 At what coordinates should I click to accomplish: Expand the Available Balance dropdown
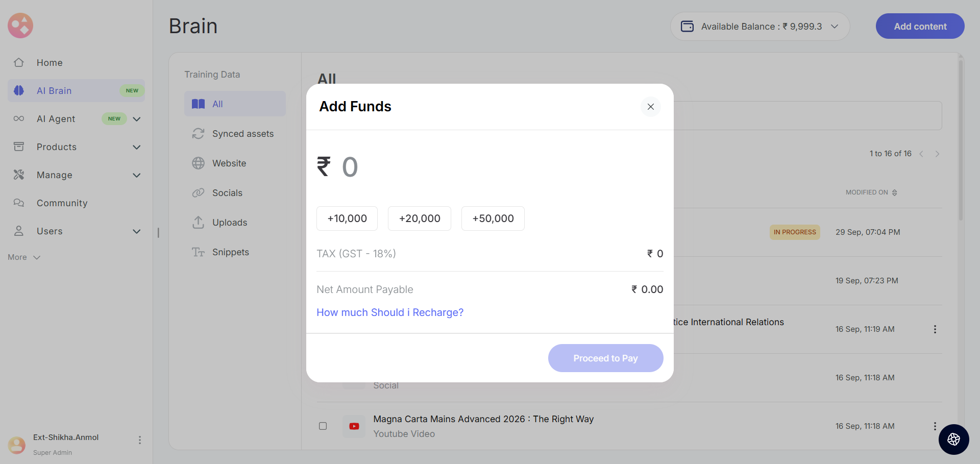(x=834, y=27)
